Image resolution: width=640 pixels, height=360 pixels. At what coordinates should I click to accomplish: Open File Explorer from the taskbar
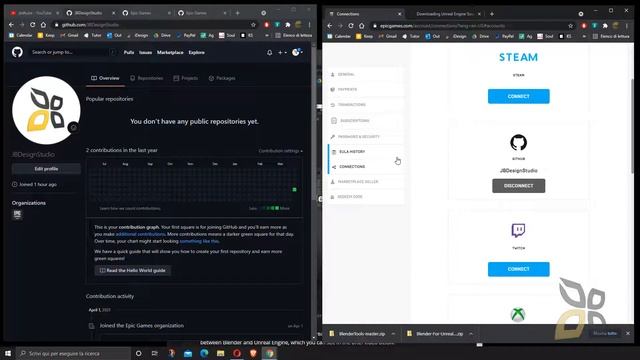220,353
